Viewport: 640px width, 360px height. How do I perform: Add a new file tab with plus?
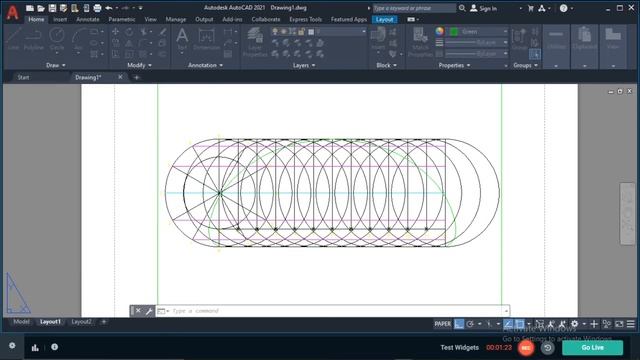pos(137,77)
